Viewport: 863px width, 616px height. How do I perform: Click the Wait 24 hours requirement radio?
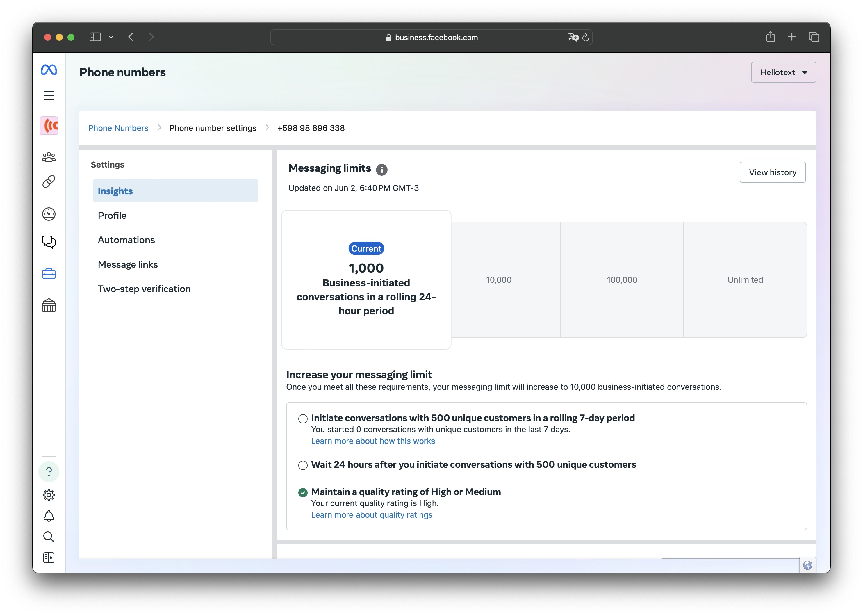point(303,465)
